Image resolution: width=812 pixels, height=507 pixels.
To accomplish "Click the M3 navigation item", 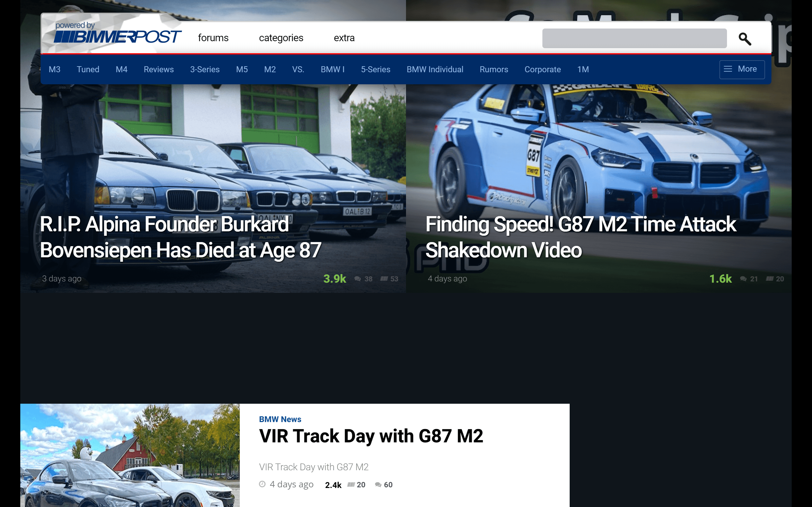I will (x=54, y=69).
